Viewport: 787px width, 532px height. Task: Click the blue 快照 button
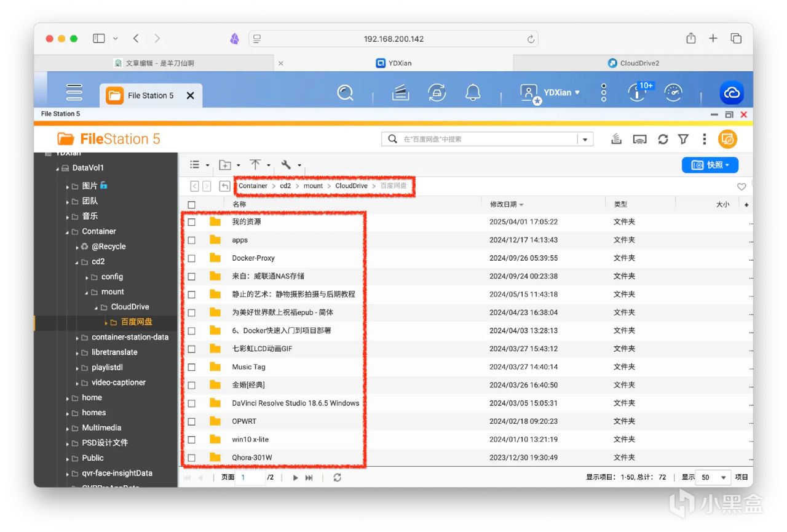(x=710, y=165)
